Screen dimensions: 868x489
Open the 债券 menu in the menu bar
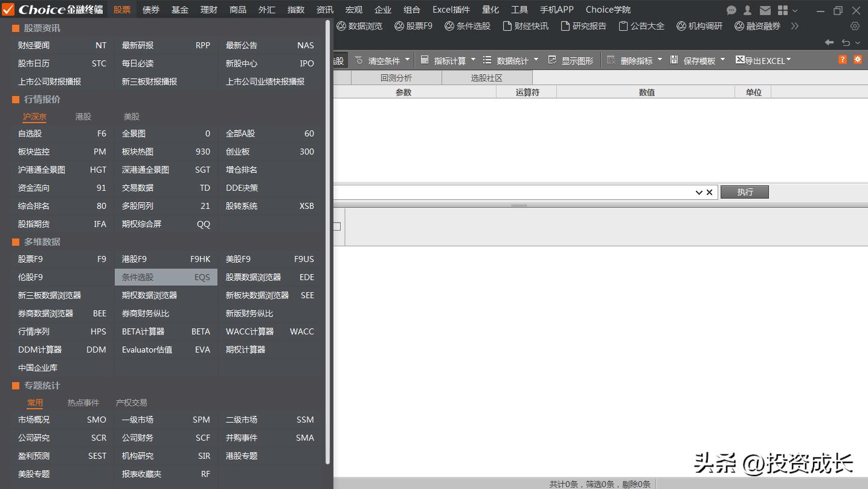[x=150, y=9]
